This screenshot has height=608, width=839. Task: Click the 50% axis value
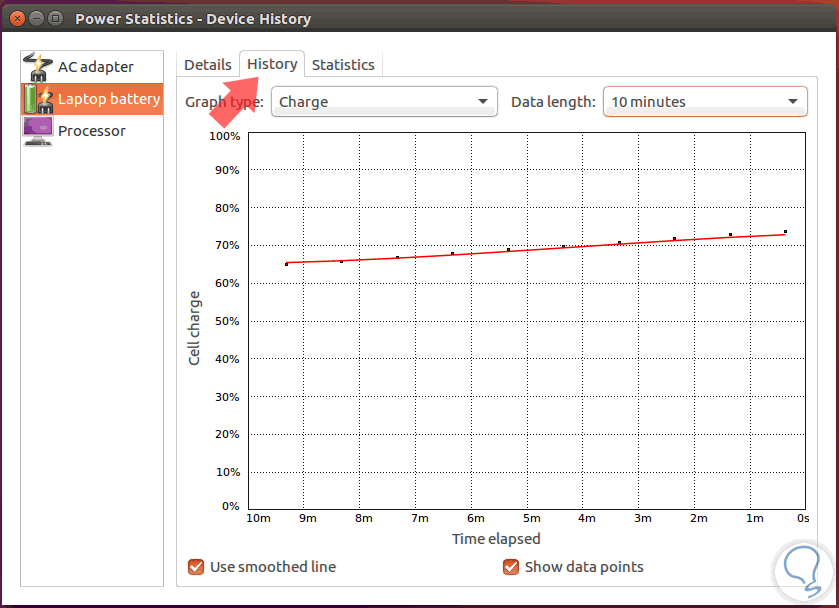227,321
